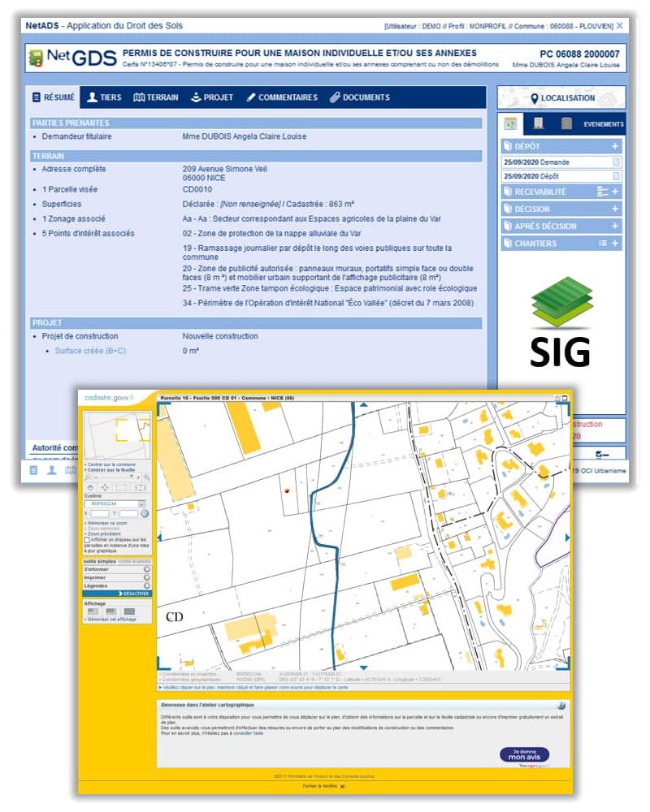Select the crosshair centering tool in cadastre

click(106, 488)
